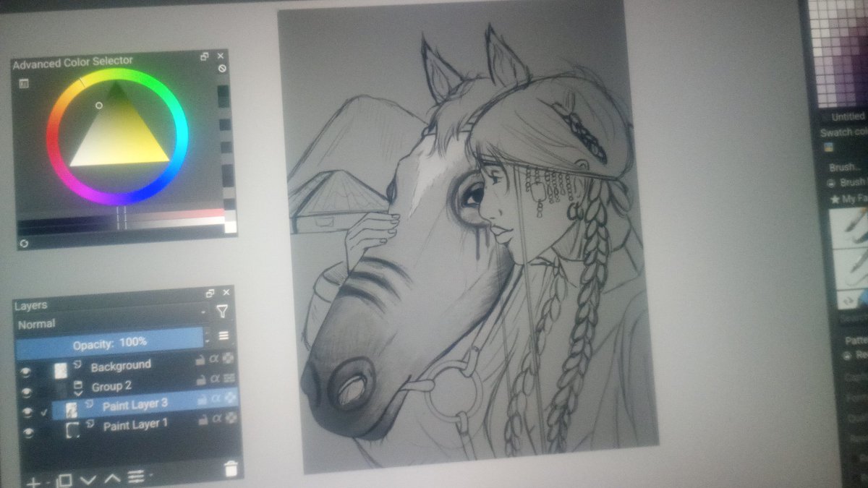Move layer down with the down chevron

pos(89,479)
